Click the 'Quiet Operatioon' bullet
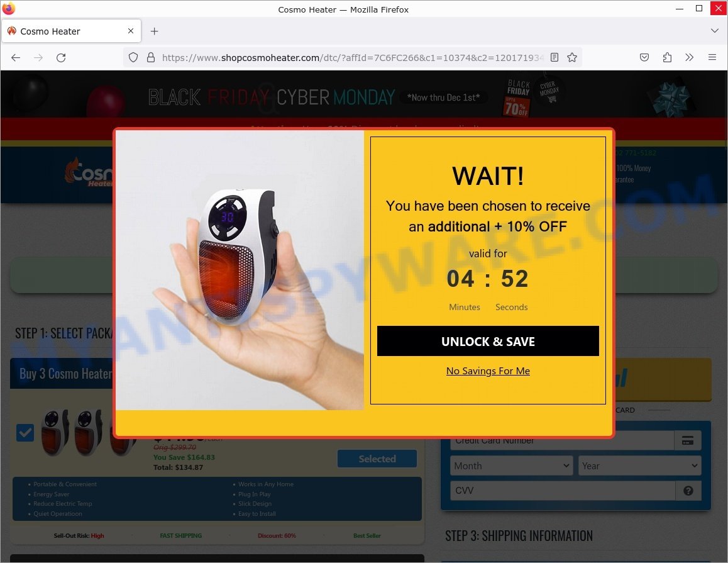728x563 pixels. click(x=58, y=514)
